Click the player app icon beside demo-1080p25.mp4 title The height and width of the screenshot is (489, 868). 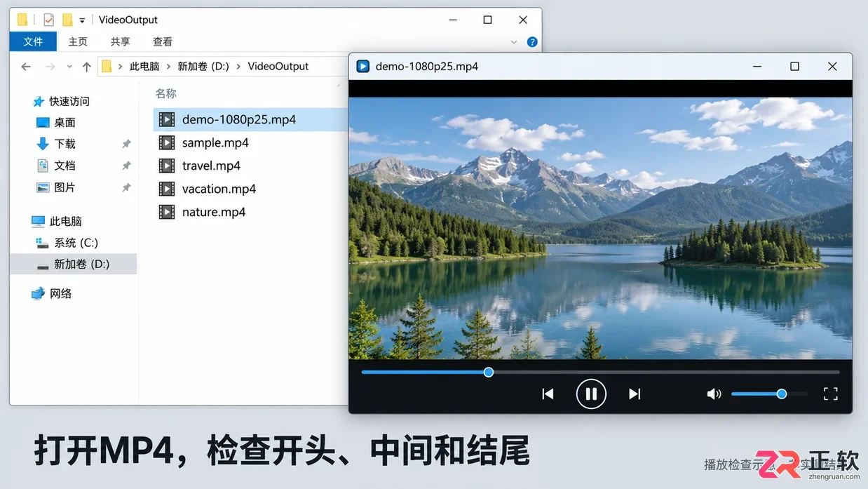(x=363, y=67)
